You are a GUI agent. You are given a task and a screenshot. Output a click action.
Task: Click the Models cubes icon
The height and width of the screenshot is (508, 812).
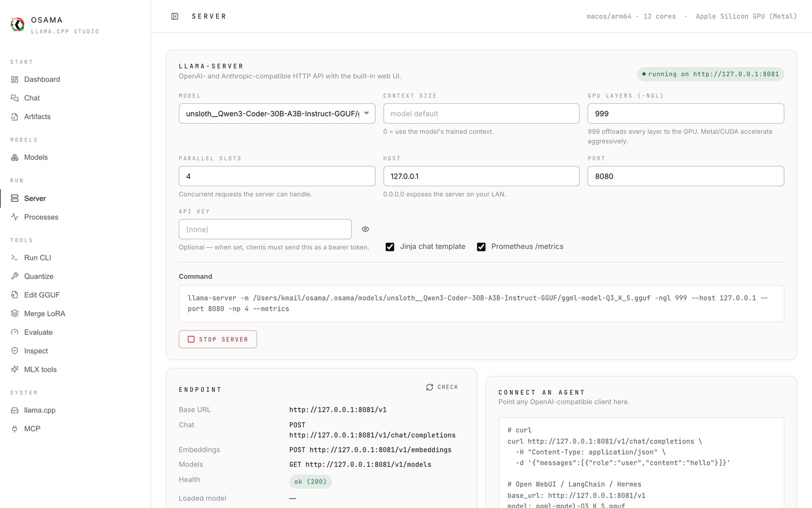click(14, 157)
